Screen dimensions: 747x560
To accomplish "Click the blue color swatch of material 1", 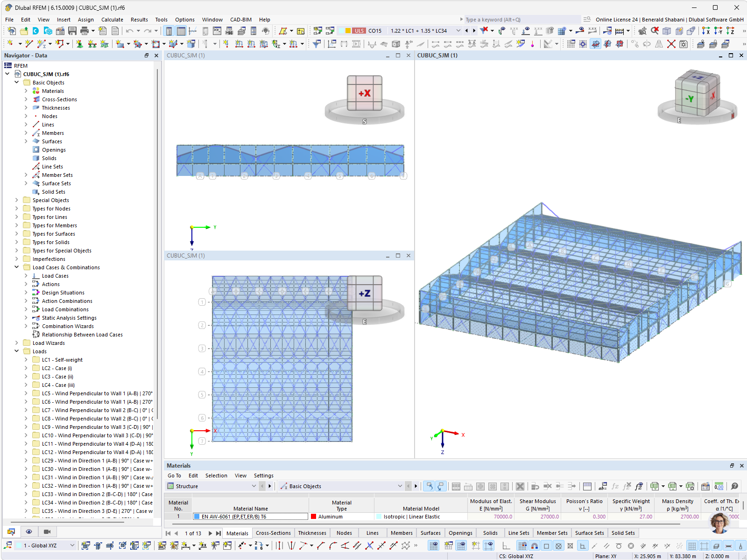I will tap(197, 517).
